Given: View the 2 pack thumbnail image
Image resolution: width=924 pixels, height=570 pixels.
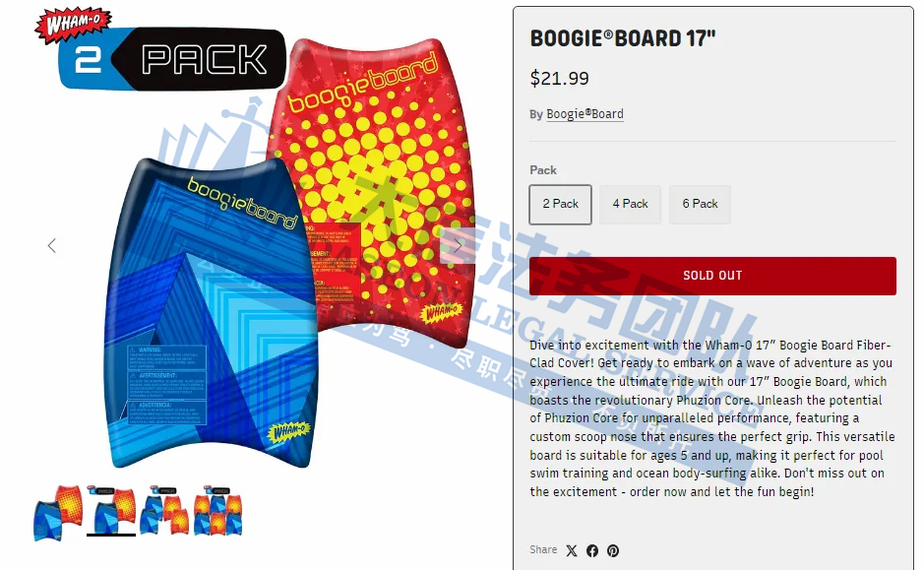Looking at the screenshot, I should click(111, 512).
